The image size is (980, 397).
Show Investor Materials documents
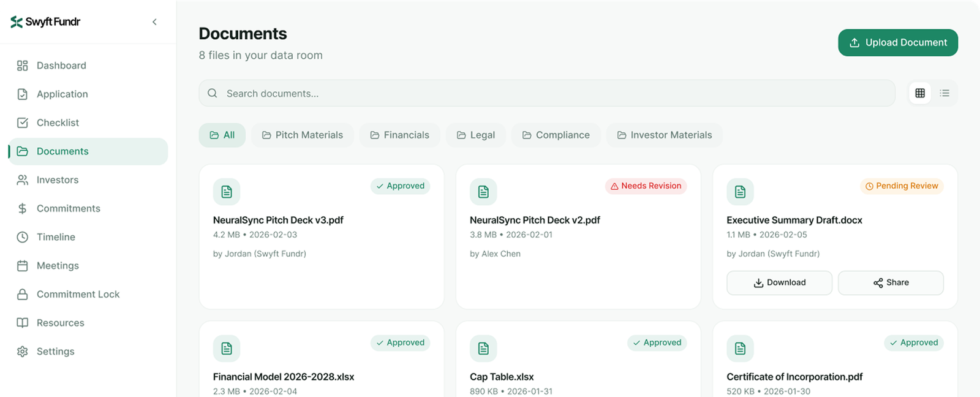click(x=664, y=135)
